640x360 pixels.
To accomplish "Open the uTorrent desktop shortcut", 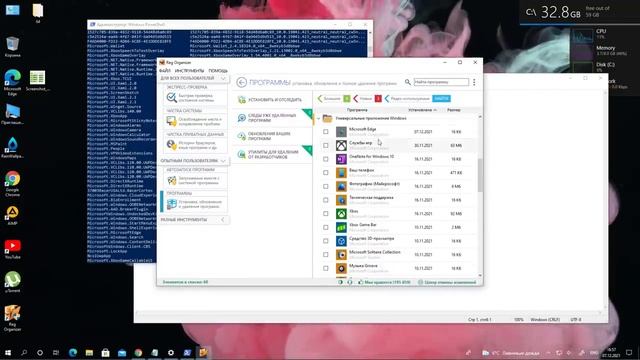I will pyautogui.click(x=12, y=282).
